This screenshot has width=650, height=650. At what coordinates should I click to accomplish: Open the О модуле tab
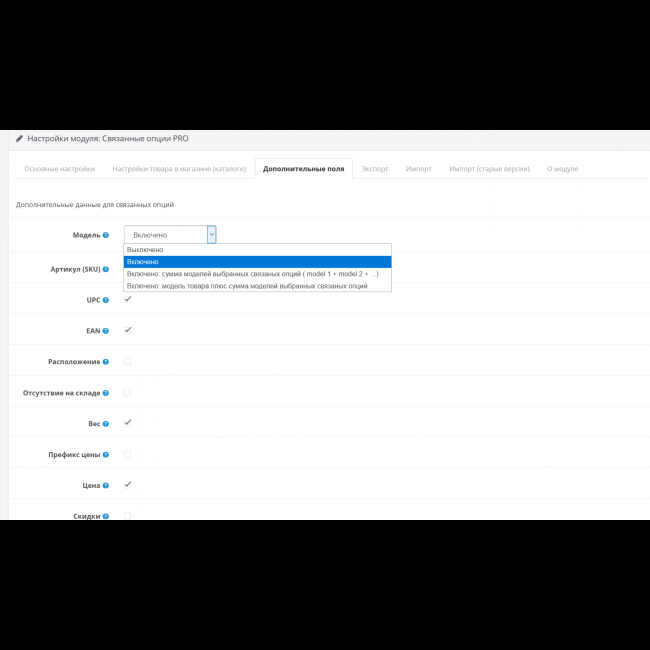(x=562, y=169)
